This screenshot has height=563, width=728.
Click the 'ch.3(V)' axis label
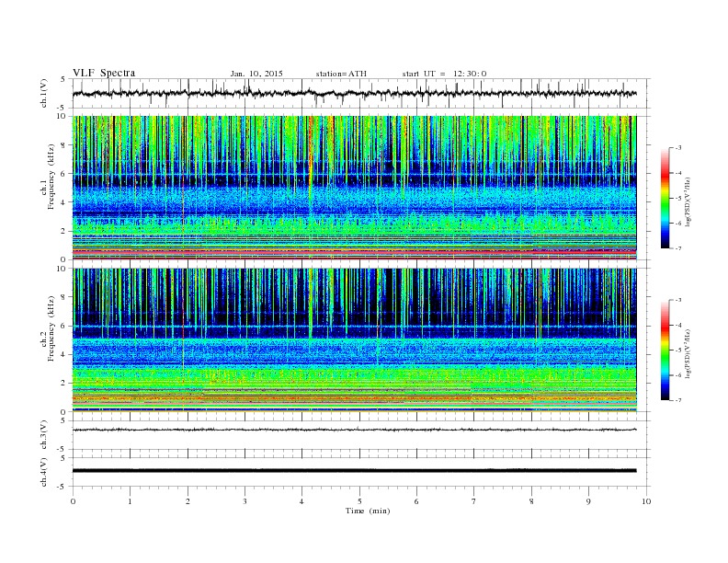click(x=44, y=435)
